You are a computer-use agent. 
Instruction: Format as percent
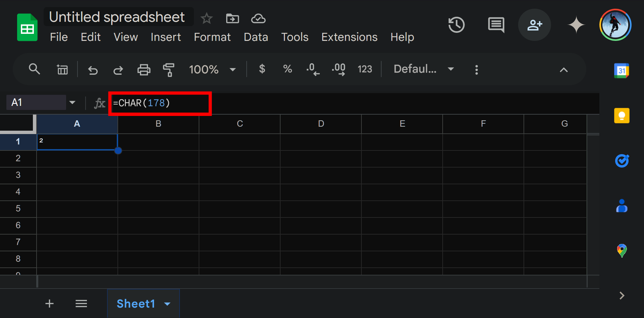[287, 69]
